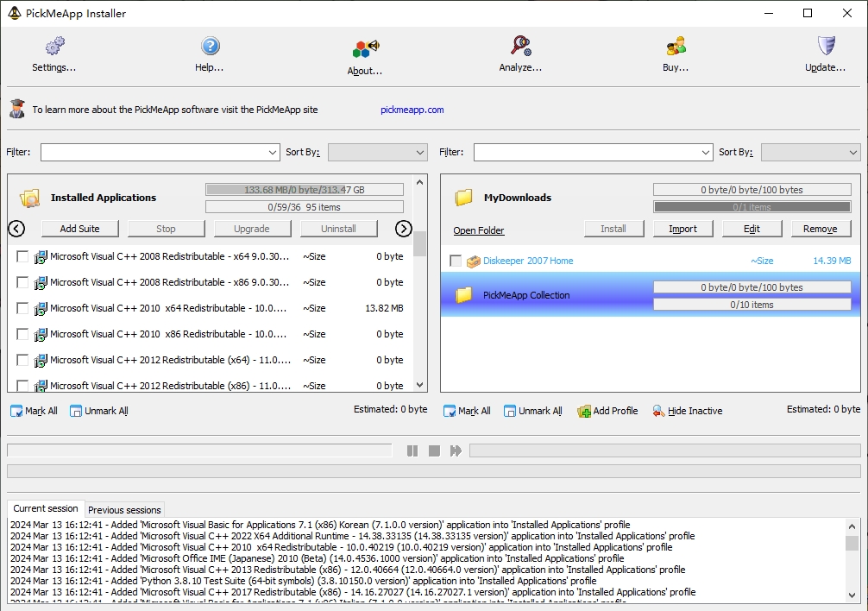Open the About colored cubes icon

pyautogui.click(x=365, y=49)
